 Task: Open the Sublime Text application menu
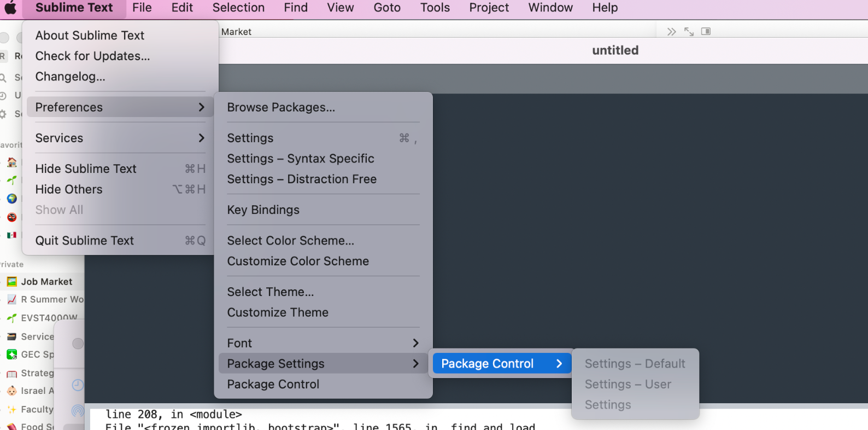tap(74, 8)
